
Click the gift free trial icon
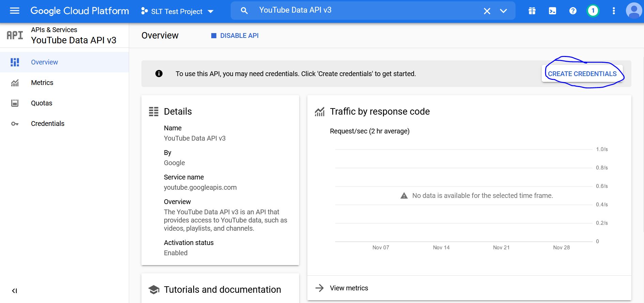click(x=532, y=11)
